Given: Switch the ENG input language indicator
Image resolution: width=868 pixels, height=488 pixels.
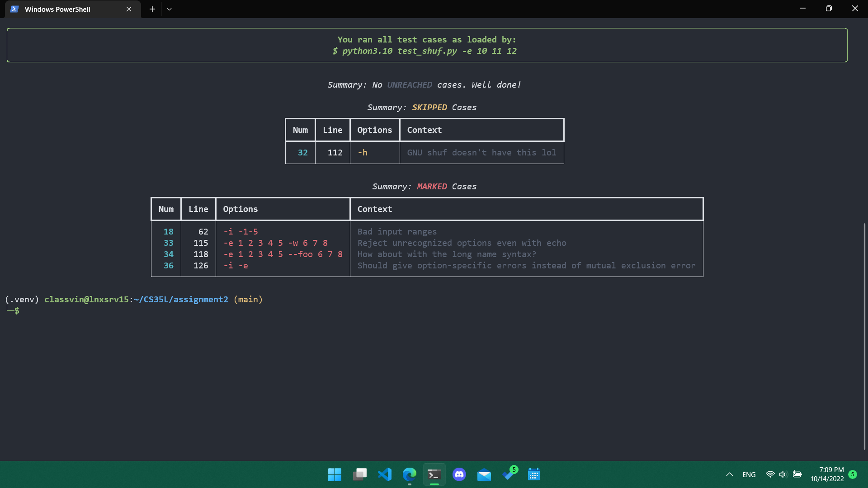Looking at the screenshot, I should pos(749,474).
